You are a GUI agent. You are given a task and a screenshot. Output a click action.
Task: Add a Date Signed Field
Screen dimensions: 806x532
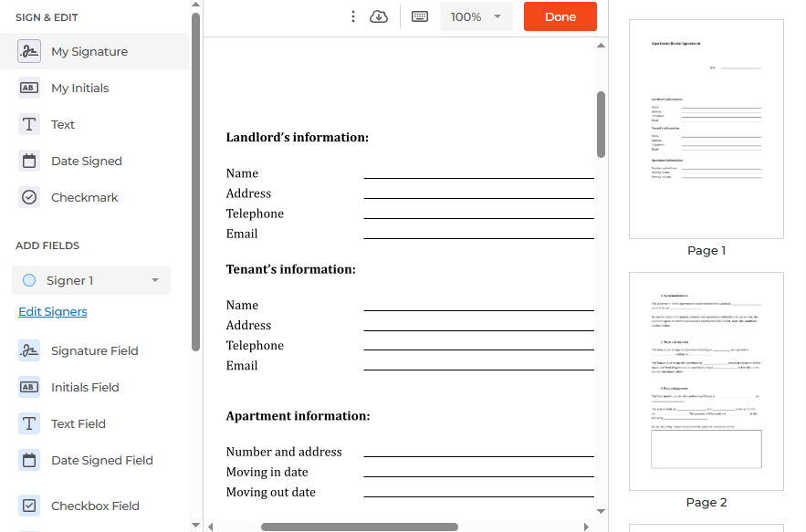tap(101, 461)
